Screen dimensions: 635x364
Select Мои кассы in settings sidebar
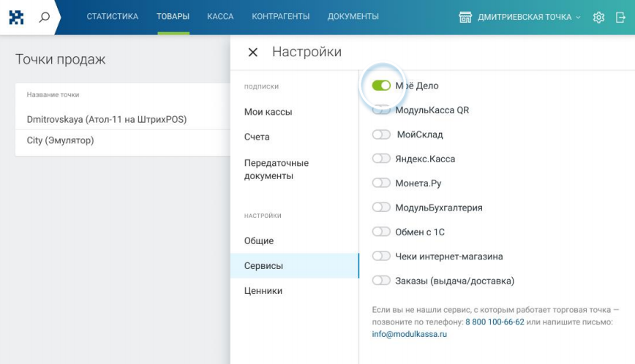pos(268,112)
